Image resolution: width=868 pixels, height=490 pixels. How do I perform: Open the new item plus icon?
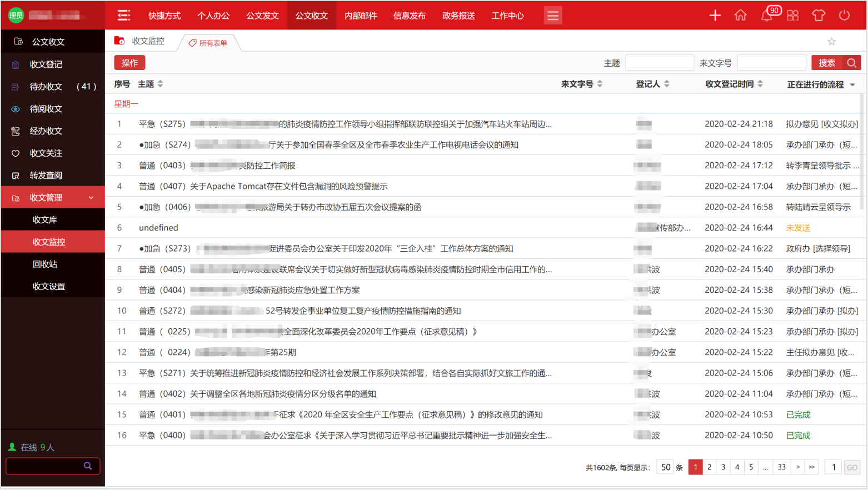pos(715,16)
